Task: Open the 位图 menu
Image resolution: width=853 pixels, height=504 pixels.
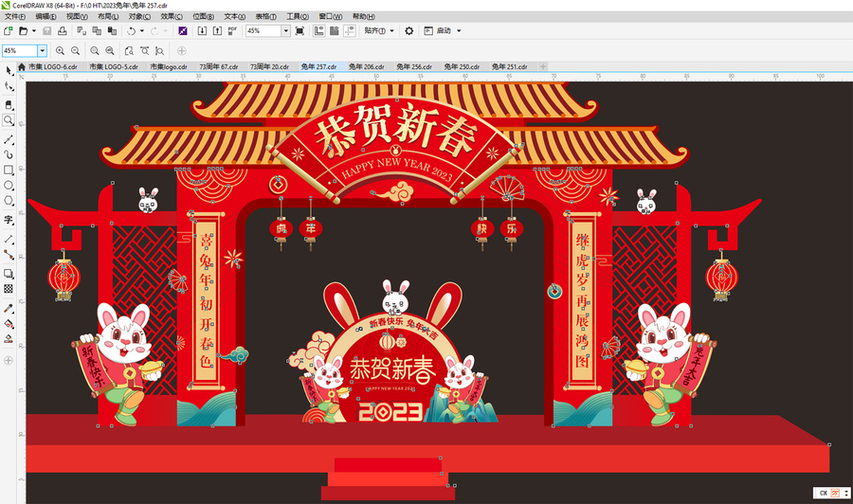Action: (203, 16)
